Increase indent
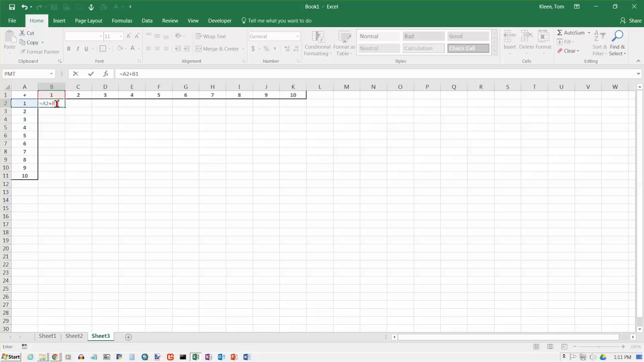644x362 pixels. pyautogui.click(x=188, y=49)
